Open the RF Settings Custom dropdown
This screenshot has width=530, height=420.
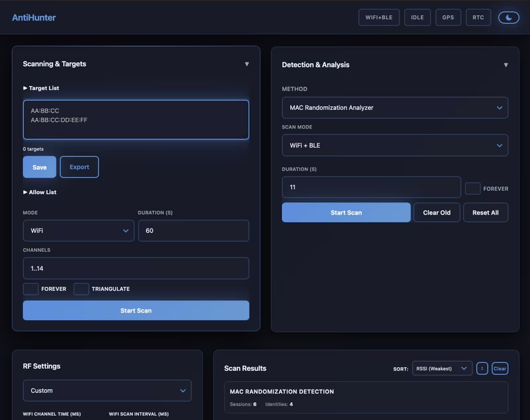pyautogui.click(x=107, y=391)
